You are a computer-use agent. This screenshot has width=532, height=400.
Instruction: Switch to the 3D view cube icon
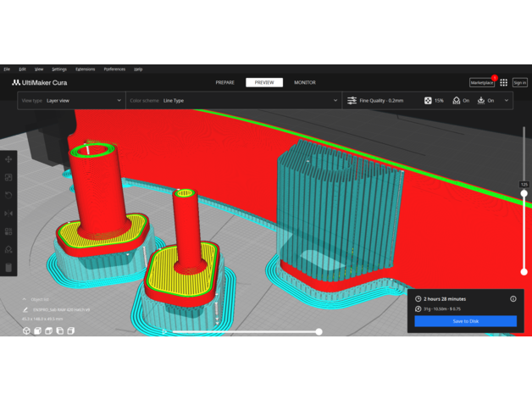[26, 331]
